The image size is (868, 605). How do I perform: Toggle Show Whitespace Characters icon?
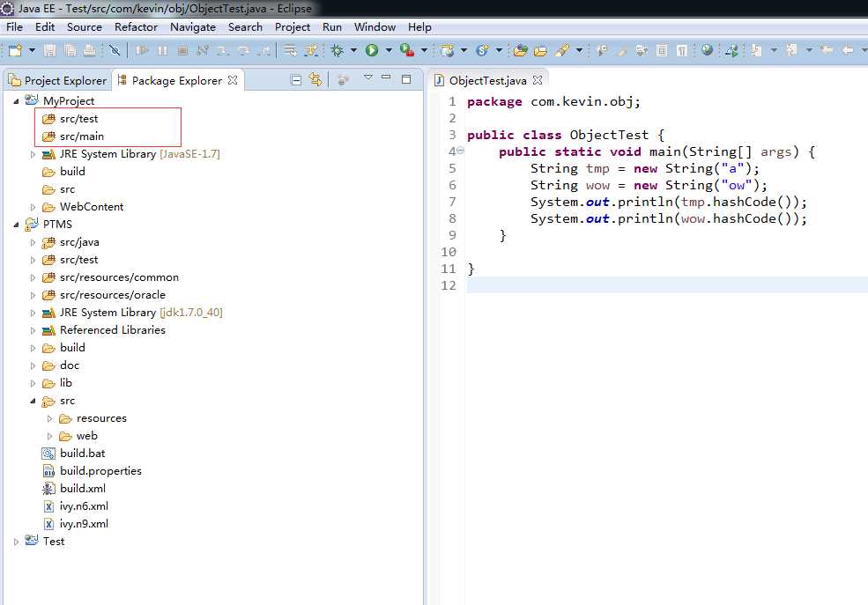click(x=682, y=51)
